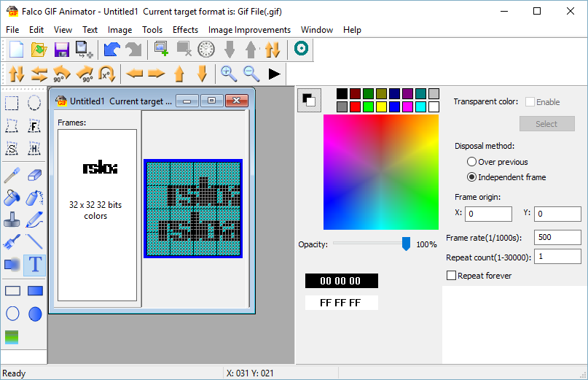Zoom in with the plus magnifier
Viewport: 588px width, 380px height.
coord(229,74)
